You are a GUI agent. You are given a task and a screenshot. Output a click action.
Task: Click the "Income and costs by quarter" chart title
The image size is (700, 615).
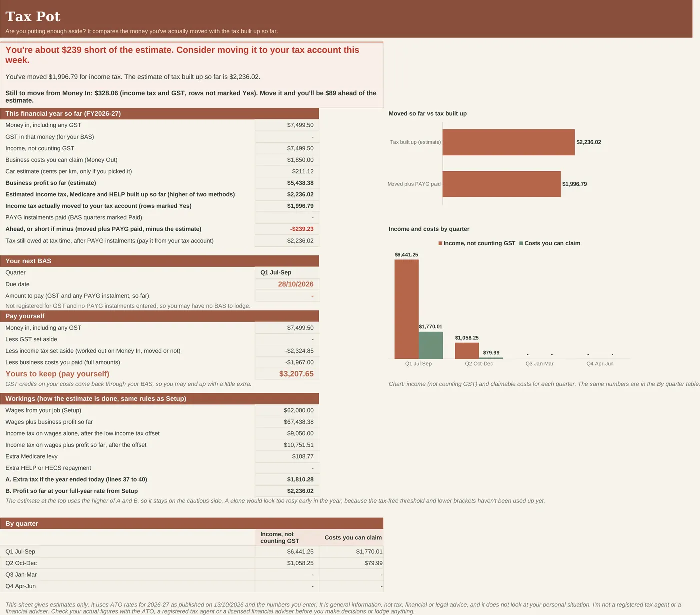click(429, 229)
